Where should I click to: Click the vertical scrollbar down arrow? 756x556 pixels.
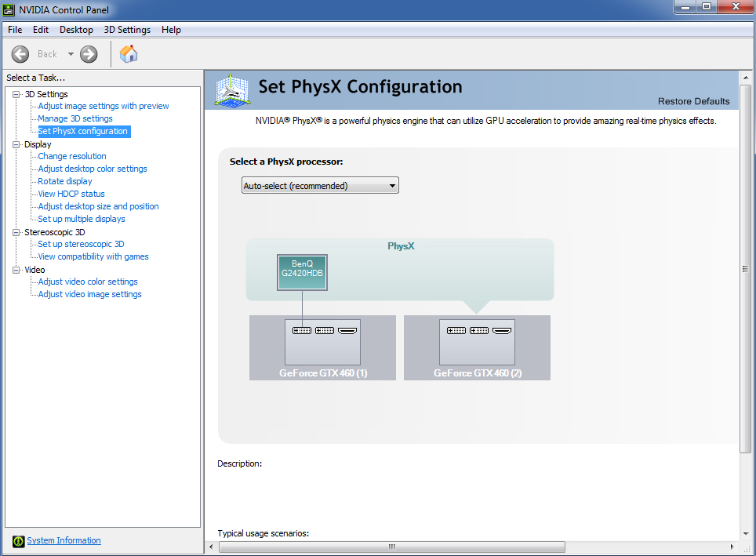pos(745,533)
